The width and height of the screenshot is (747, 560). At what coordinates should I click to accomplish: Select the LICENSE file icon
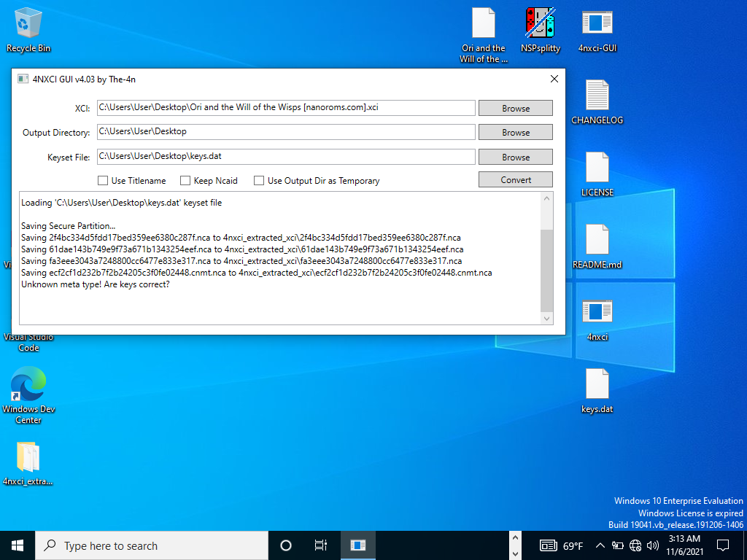(597, 174)
